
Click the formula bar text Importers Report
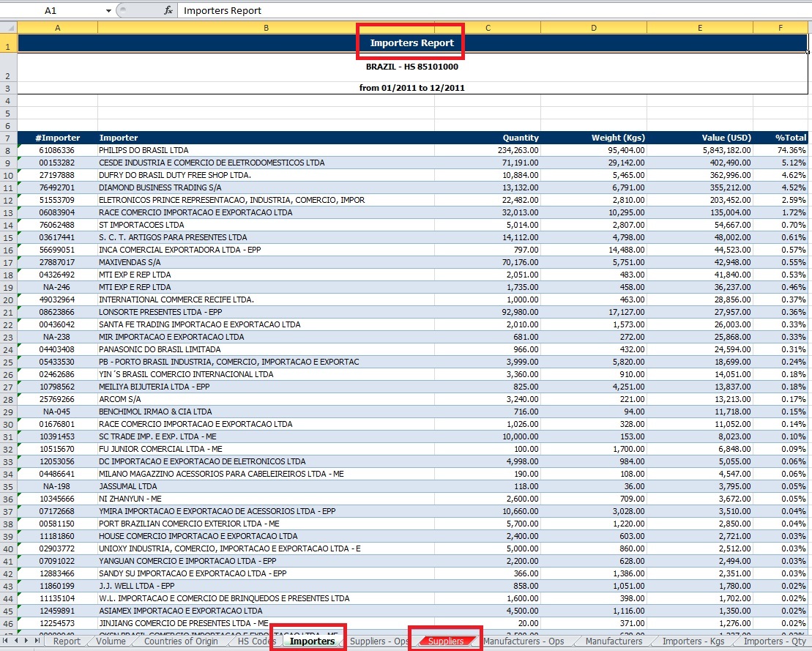click(223, 11)
